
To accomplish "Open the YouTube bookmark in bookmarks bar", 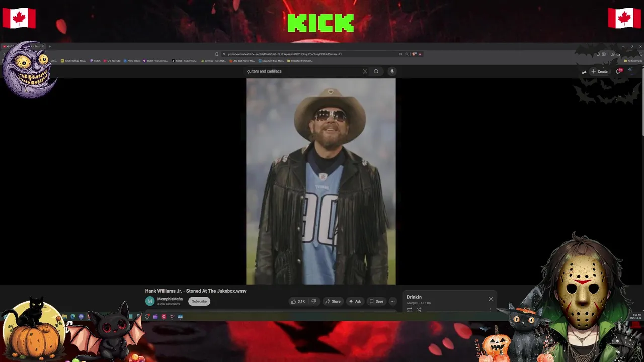I will coord(113,61).
